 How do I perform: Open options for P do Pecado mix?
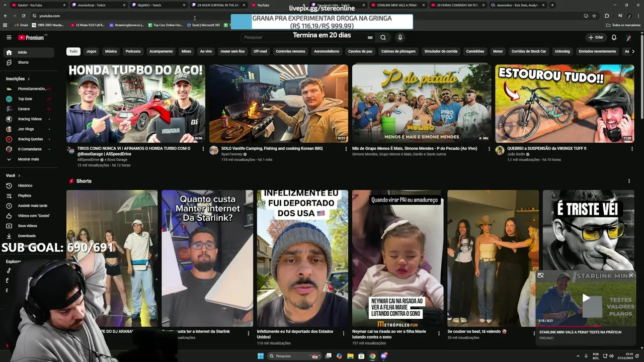(489, 149)
